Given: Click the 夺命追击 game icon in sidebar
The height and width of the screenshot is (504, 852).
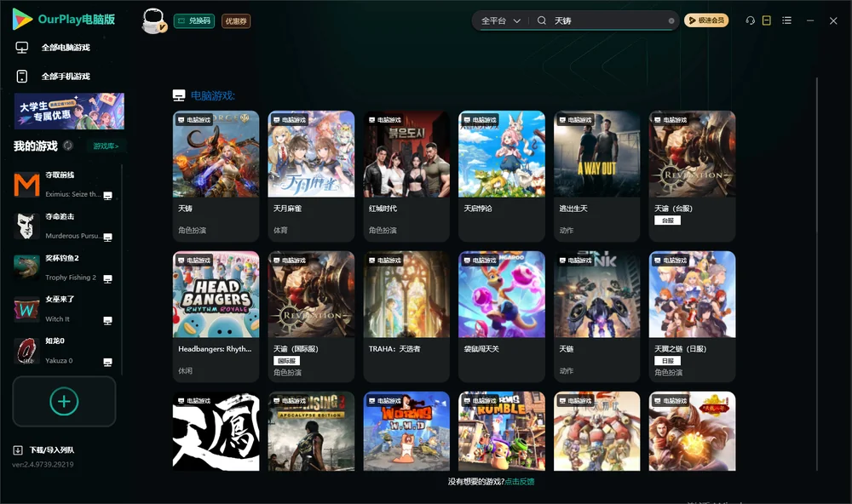Looking at the screenshot, I should (x=26, y=226).
